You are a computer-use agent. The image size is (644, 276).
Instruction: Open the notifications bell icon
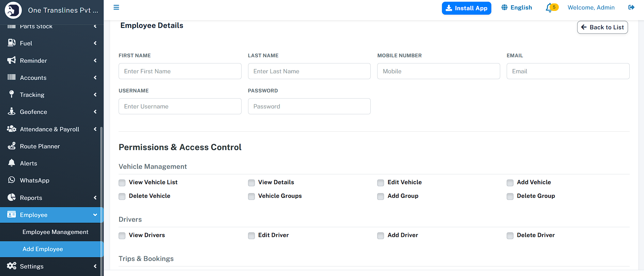(549, 8)
